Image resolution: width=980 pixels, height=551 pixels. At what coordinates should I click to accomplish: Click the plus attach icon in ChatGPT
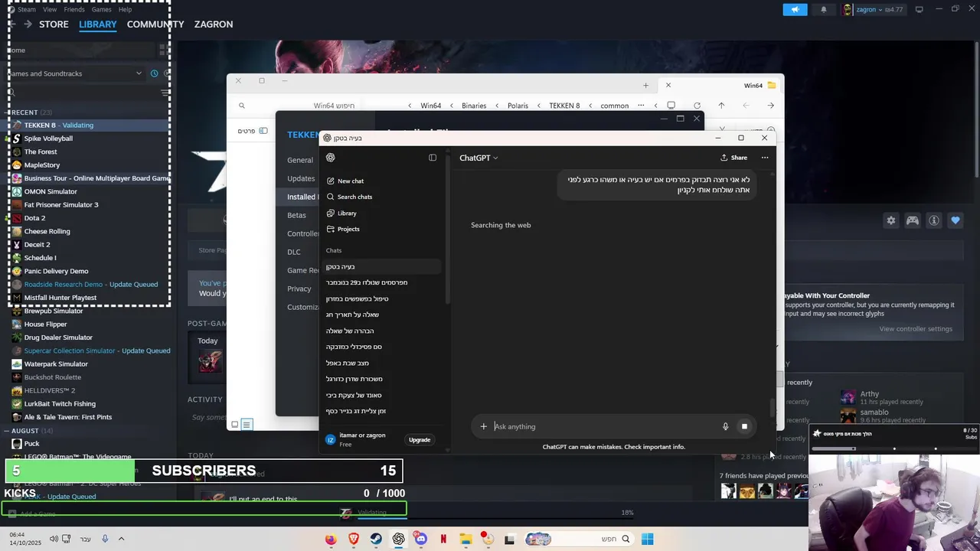pyautogui.click(x=483, y=426)
